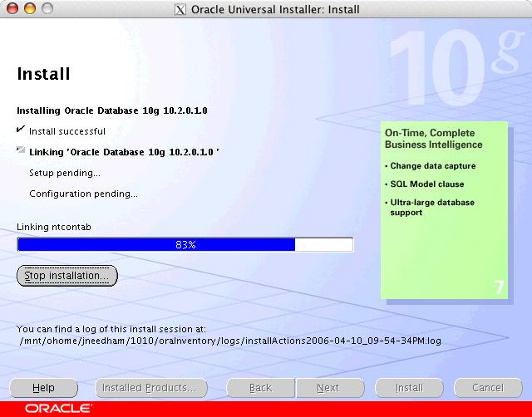Click the X11 icon in title bar
Image resolution: width=532 pixels, height=417 pixels.
[180, 10]
